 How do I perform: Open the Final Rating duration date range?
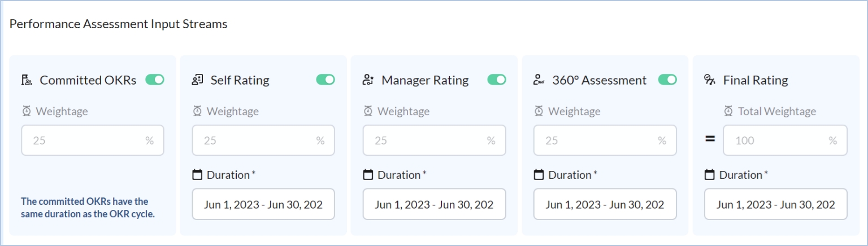click(776, 204)
